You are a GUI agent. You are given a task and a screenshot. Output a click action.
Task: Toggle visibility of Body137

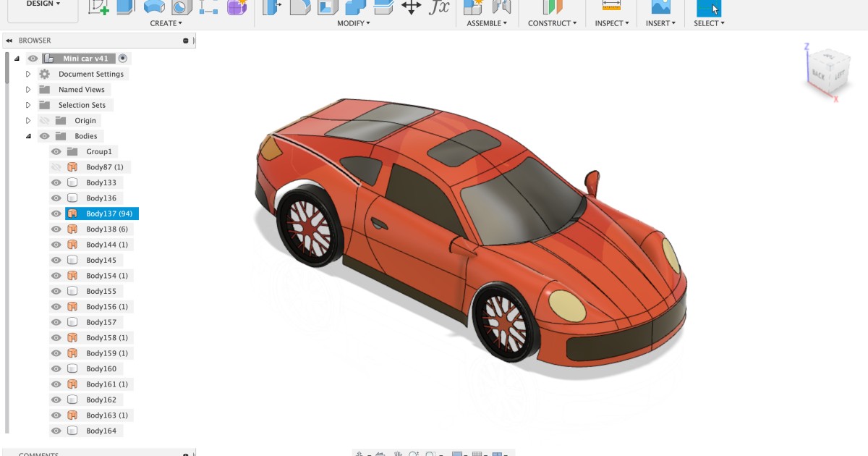[x=56, y=214]
